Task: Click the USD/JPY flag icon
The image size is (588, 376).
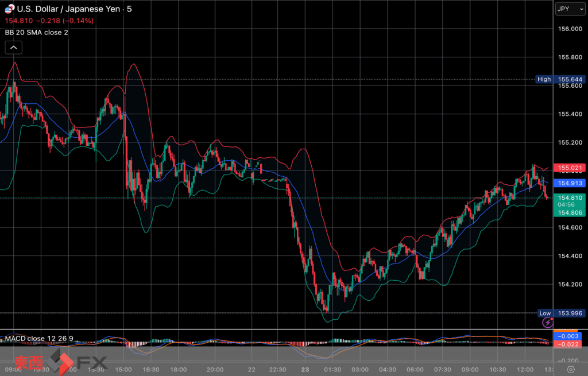Action: point(9,10)
